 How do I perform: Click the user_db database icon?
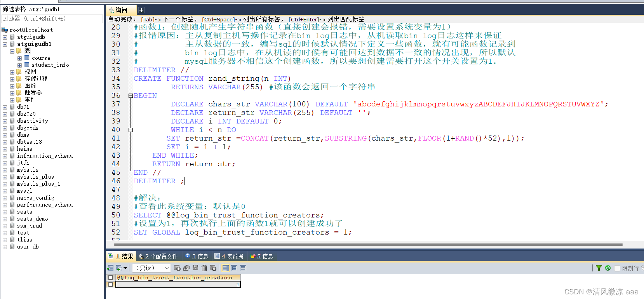(x=12, y=247)
